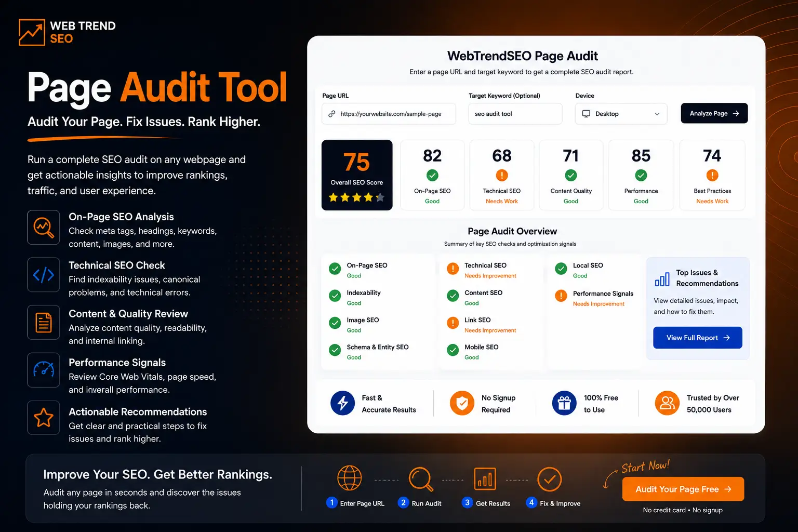
Task: Click the Overall SEO Score 75 card
Action: pyautogui.click(x=357, y=175)
